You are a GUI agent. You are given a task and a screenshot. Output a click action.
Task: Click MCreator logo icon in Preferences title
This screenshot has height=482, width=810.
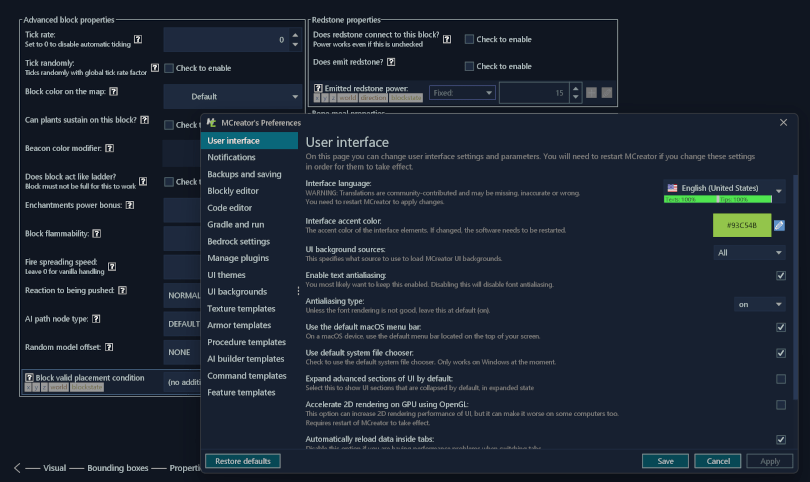coord(211,122)
